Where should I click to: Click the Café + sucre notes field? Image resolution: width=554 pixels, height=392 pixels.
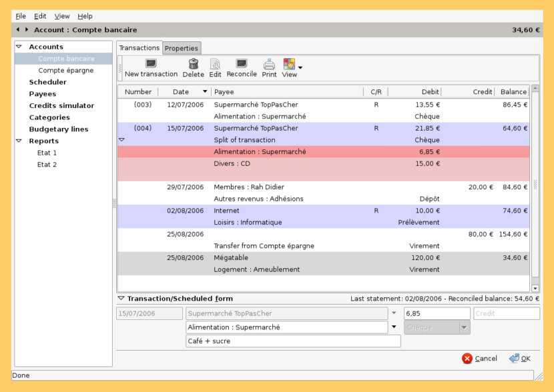(x=293, y=341)
